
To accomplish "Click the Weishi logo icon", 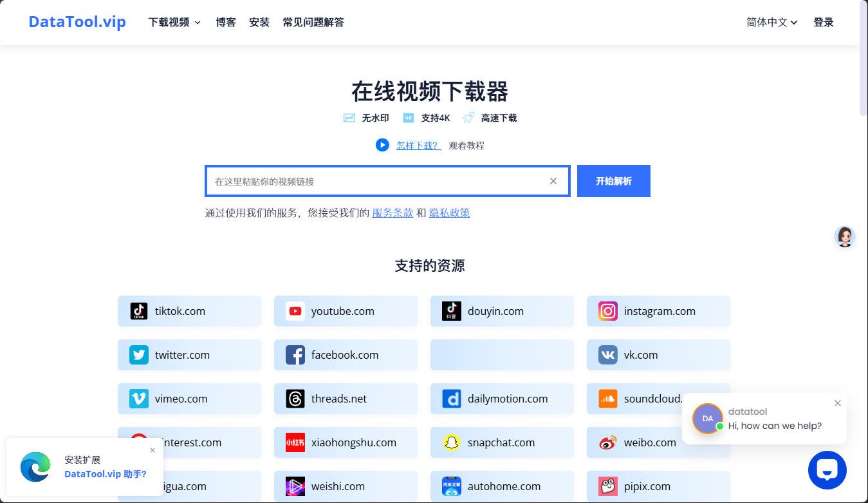I will click(x=295, y=486).
